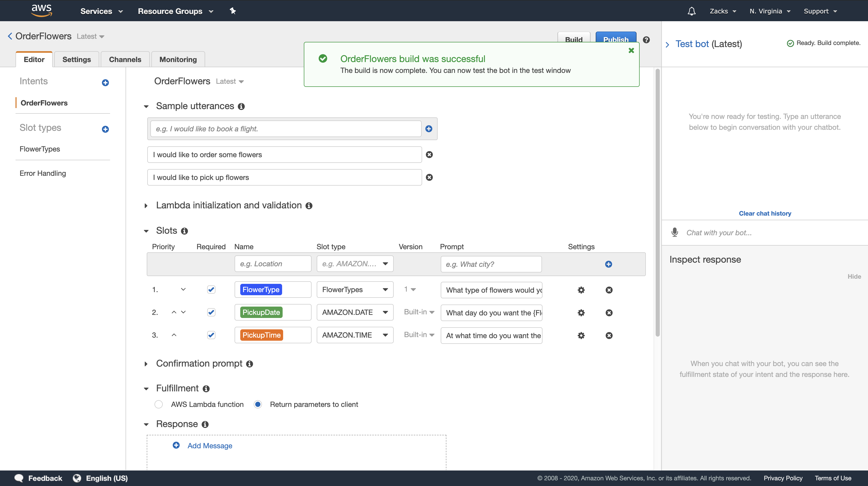This screenshot has width=868, height=486.
Task: Open the notifications bell
Action: click(x=692, y=11)
